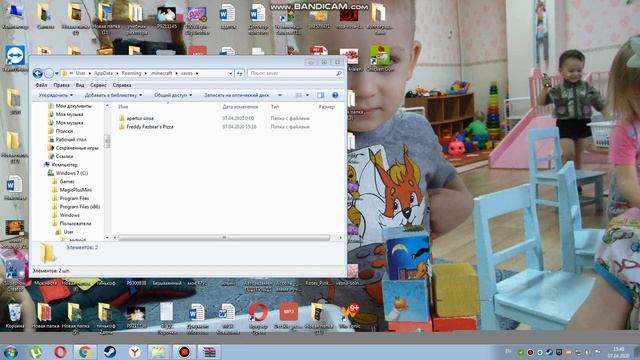Click the TeamViewer desktop icon
This screenshot has height=360, width=640.
[15, 58]
